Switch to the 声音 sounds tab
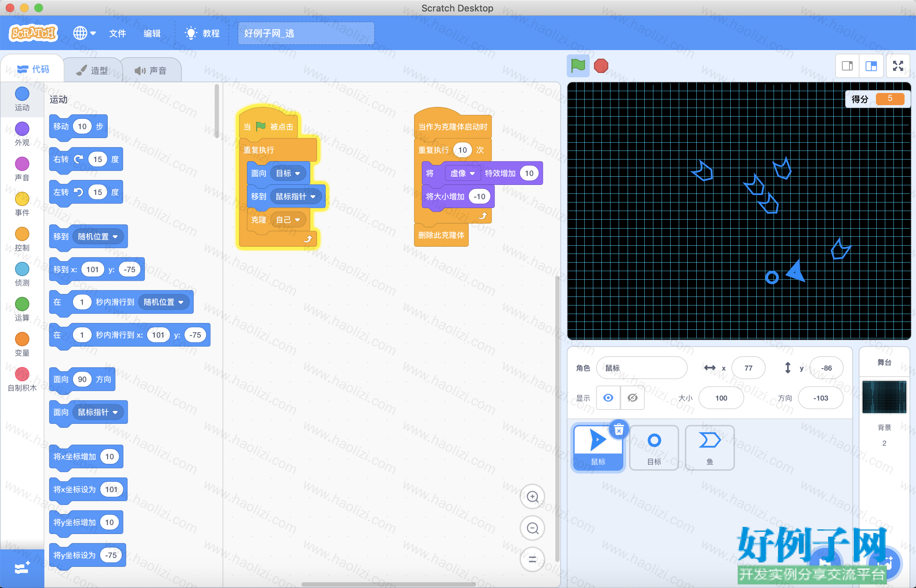916x588 pixels. pos(151,70)
